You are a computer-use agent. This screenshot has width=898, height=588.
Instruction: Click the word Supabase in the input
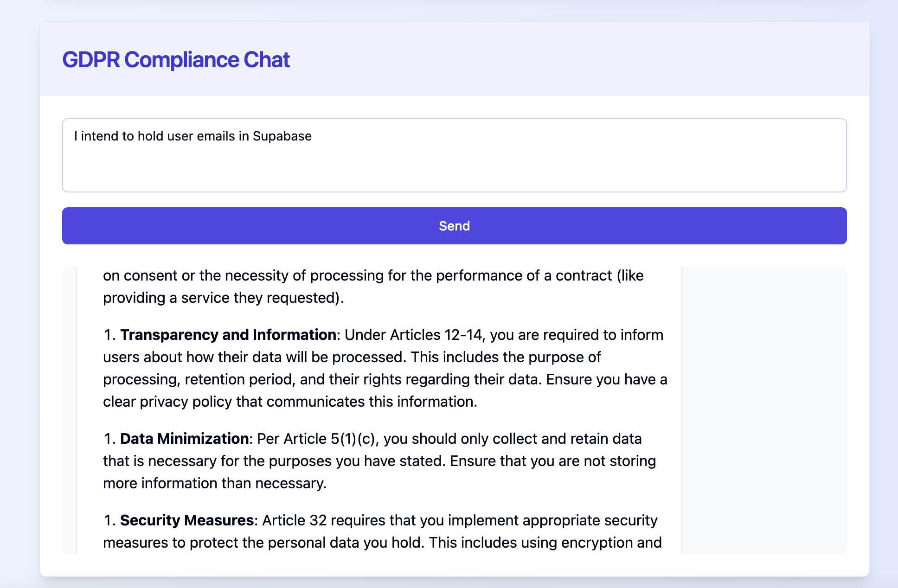coord(282,136)
